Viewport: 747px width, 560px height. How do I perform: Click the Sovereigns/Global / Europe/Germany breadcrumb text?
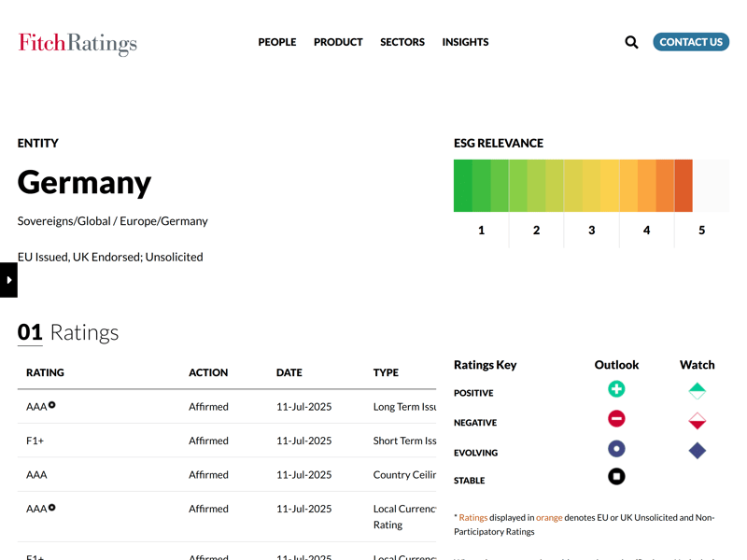(113, 221)
